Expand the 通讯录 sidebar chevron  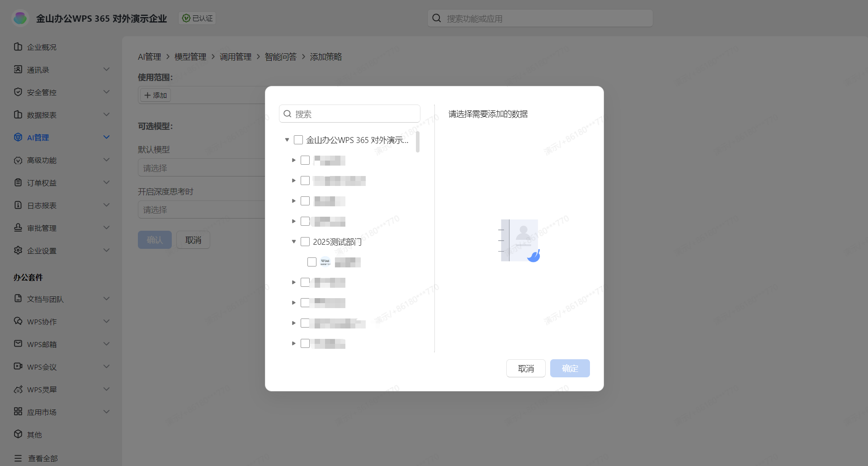(107, 69)
